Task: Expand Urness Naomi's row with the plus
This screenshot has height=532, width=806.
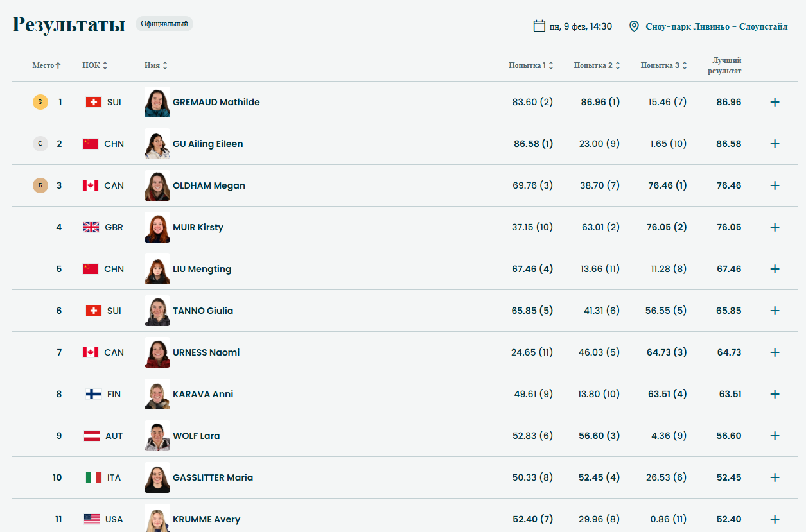Action: point(775,352)
